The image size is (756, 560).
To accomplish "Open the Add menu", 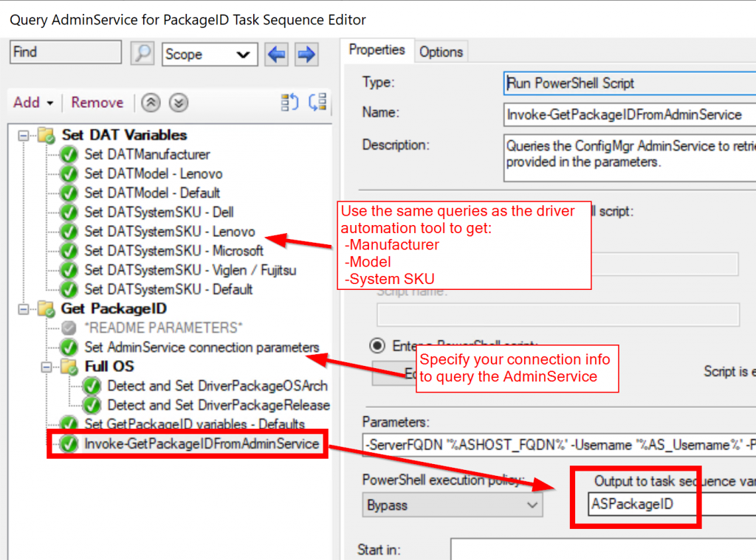I will click(x=33, y=103).
